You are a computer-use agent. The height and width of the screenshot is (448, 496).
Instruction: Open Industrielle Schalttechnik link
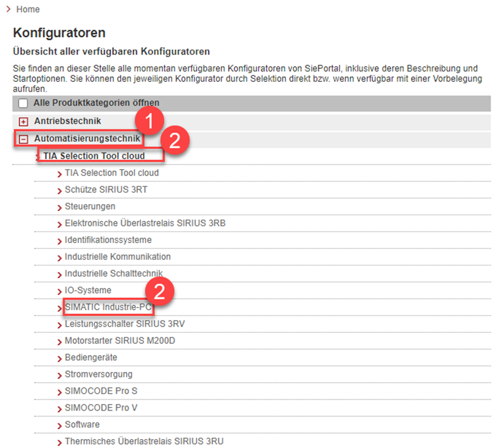point(113,274)
